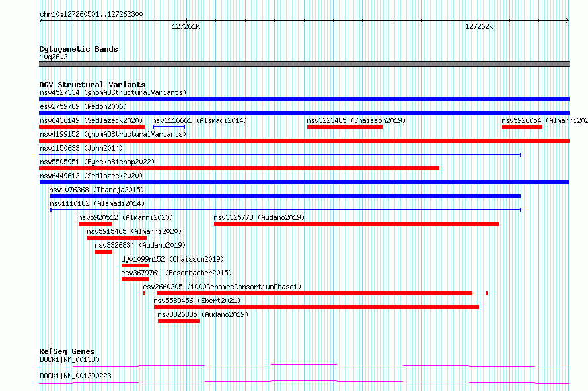Screen dimensions: 588x391
Task: Select the thin blue nsv1150633 line
Action: click(x=280, y=155)
